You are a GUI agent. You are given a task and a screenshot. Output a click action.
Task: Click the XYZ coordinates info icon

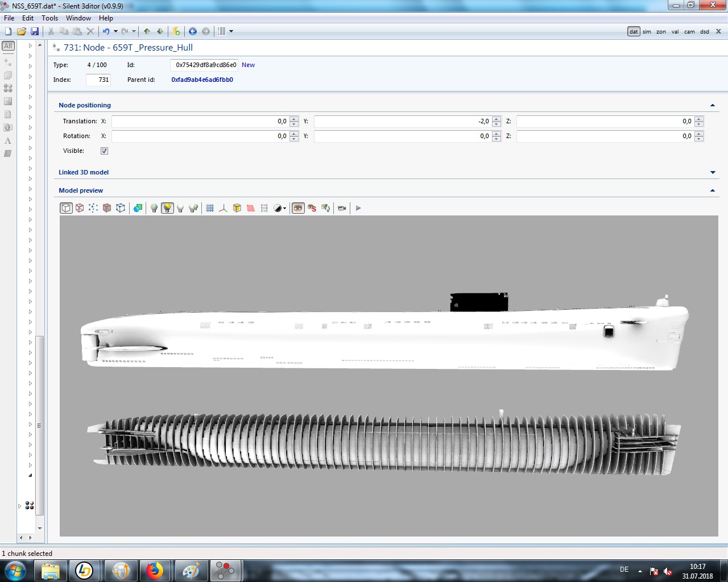tap(264, 208)
